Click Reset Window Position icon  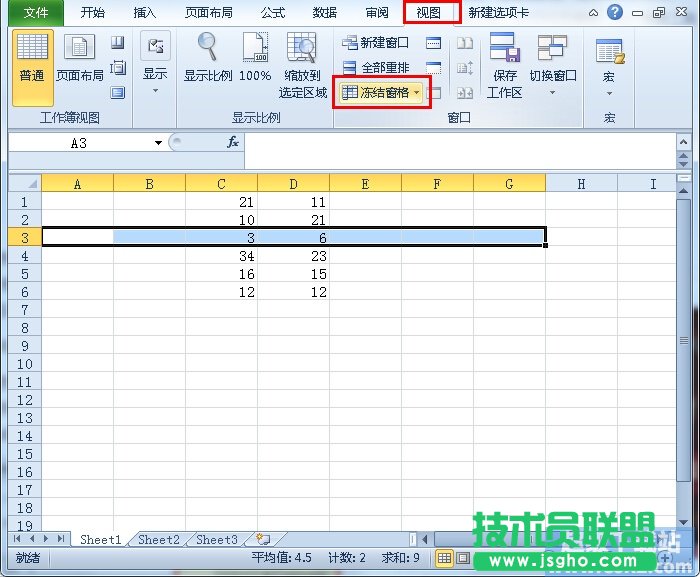pos(465,93)
